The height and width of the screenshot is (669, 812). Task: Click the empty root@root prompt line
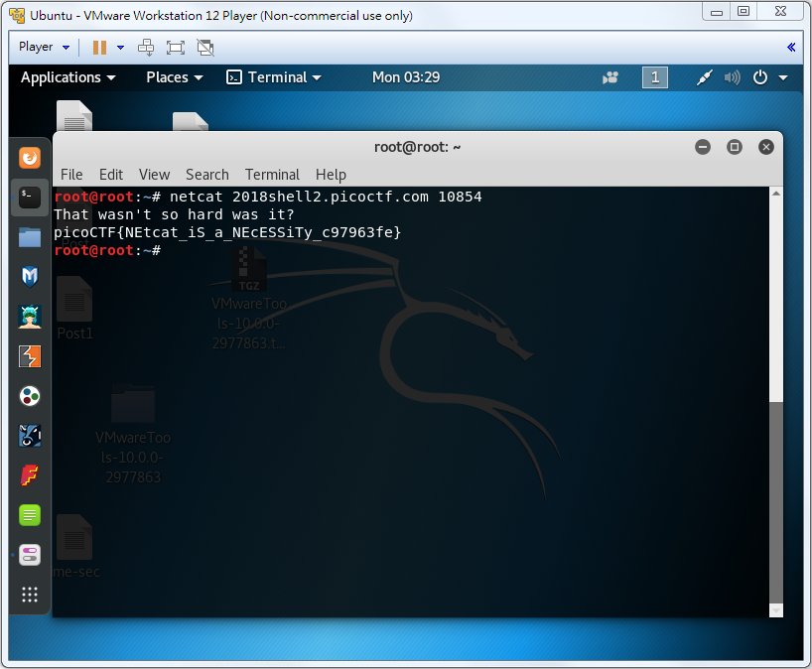coord(108,250)
